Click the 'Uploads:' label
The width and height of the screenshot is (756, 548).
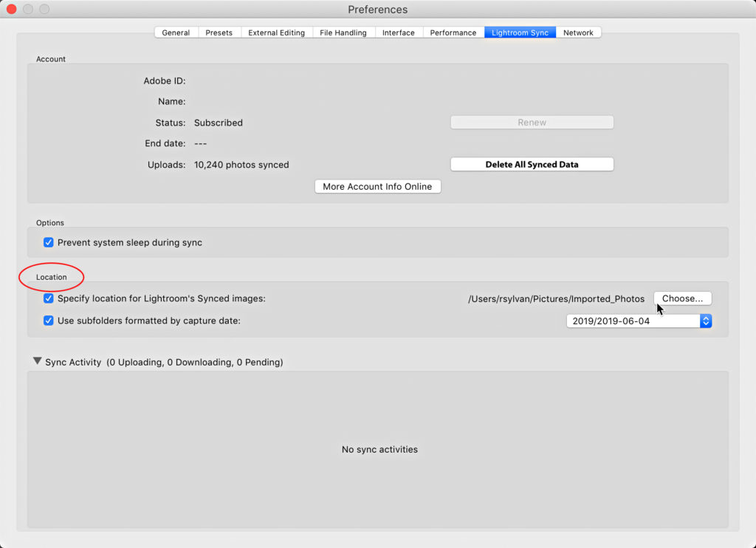(166, 165)
